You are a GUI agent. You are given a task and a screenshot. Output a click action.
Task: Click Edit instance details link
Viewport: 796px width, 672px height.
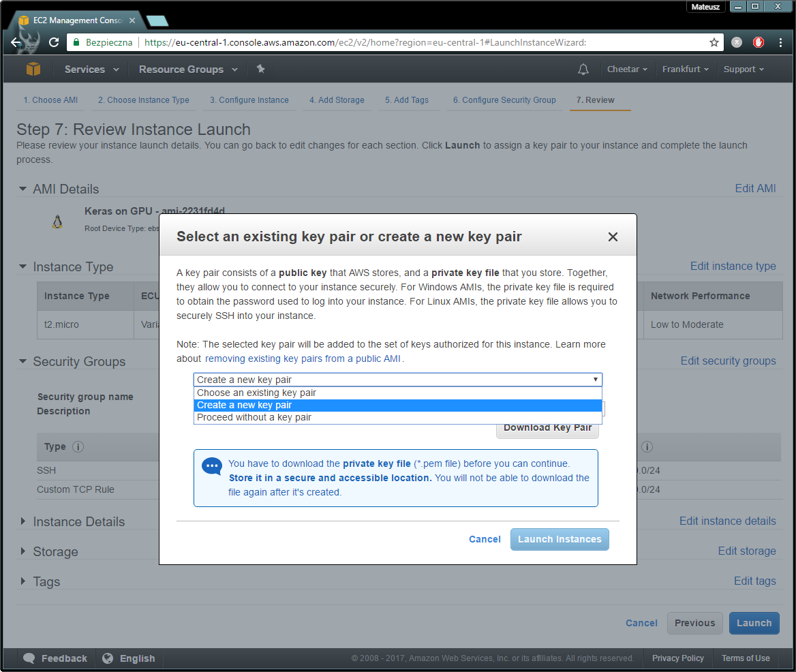pos(727,521)
